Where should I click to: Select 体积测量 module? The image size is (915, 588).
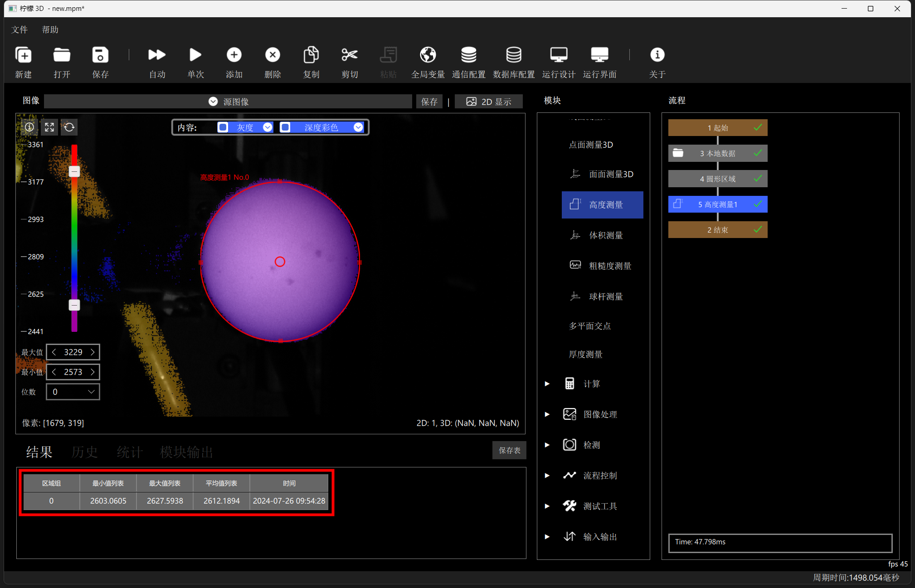(x=602, y=235)
